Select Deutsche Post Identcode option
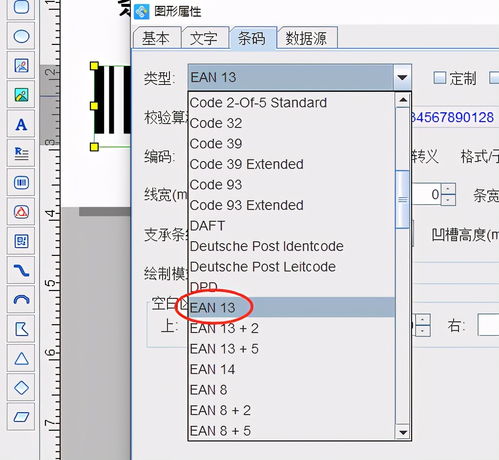 [x=292, y=246]
